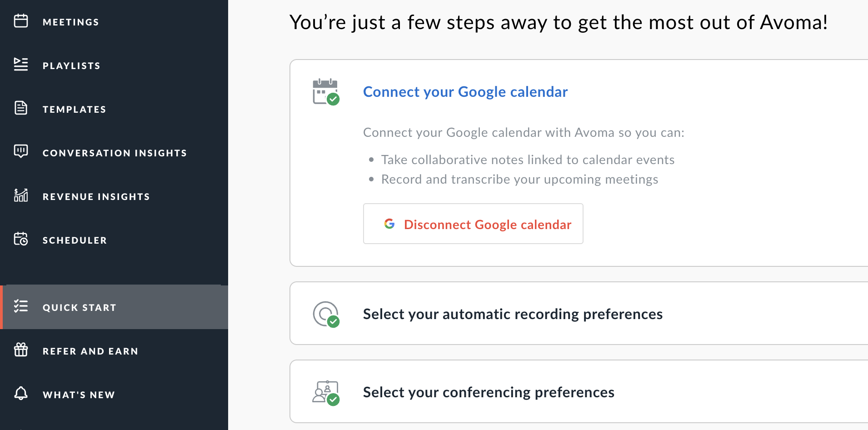This screenshot has height=430, width=868.
Task: Select the recording preferences circle icon
Action: click(x=324, y=313)
